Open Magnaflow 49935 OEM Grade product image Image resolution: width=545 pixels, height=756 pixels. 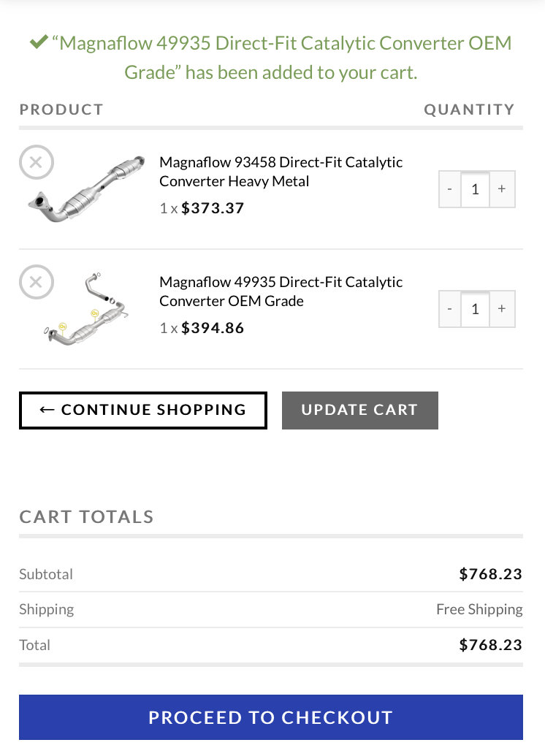click(x=86, y=308)
